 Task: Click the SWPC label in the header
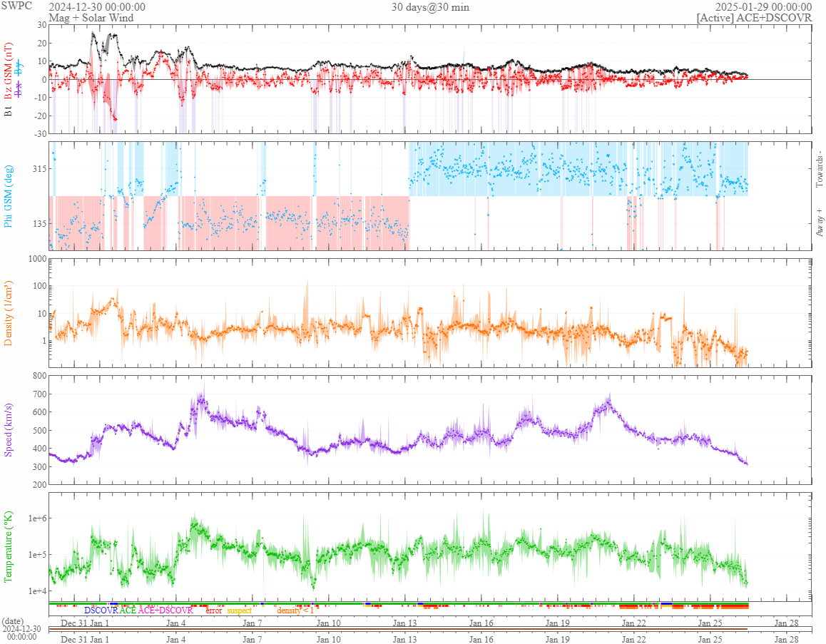pyautogui.click(x=16, y=6)
